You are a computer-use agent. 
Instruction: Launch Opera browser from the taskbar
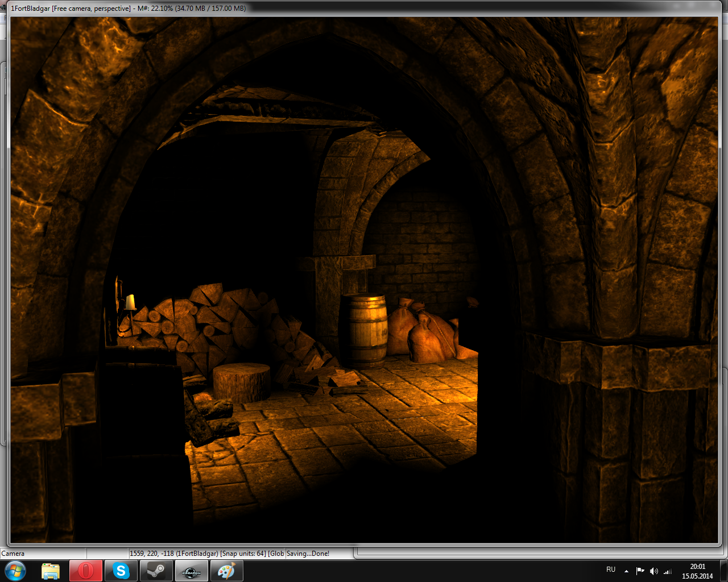point(86,571)
